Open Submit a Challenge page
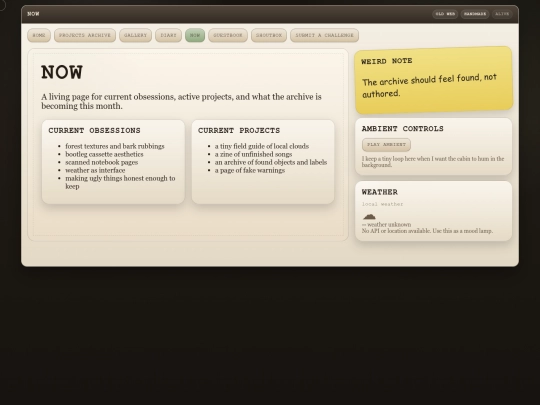 pos(324,35)
